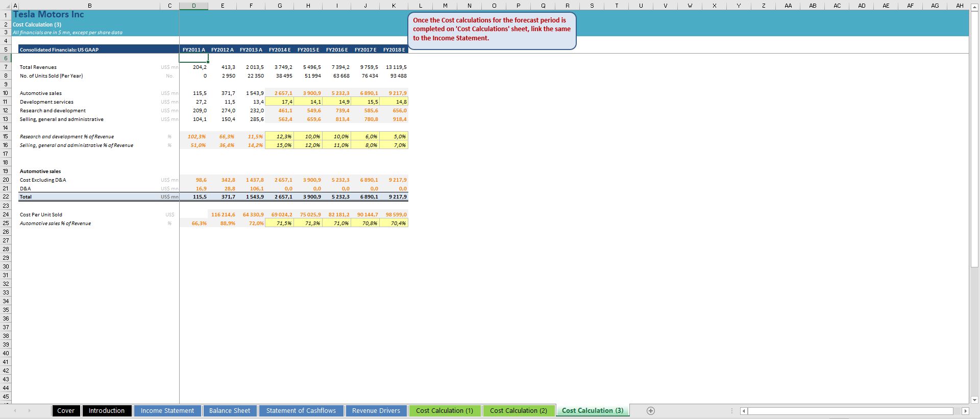980x419 pixels.
Task: Select Cost Excluding D&A value 98,6
Action: point(194,180)
